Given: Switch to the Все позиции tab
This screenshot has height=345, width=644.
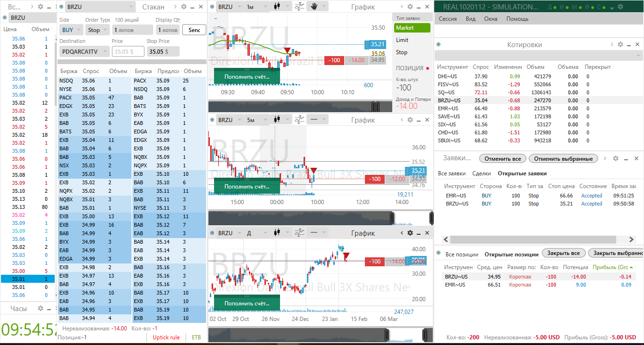Looking at the screenshot, I should coord(462,254).
